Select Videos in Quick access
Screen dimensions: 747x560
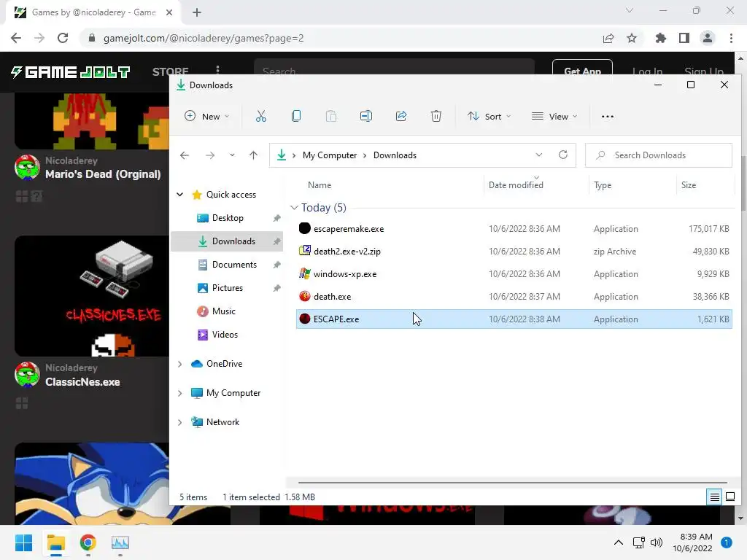point(225,334)
